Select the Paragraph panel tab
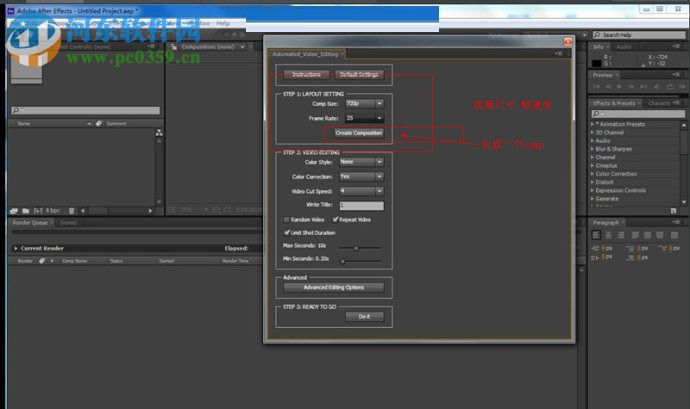 (x=606, y=223)
